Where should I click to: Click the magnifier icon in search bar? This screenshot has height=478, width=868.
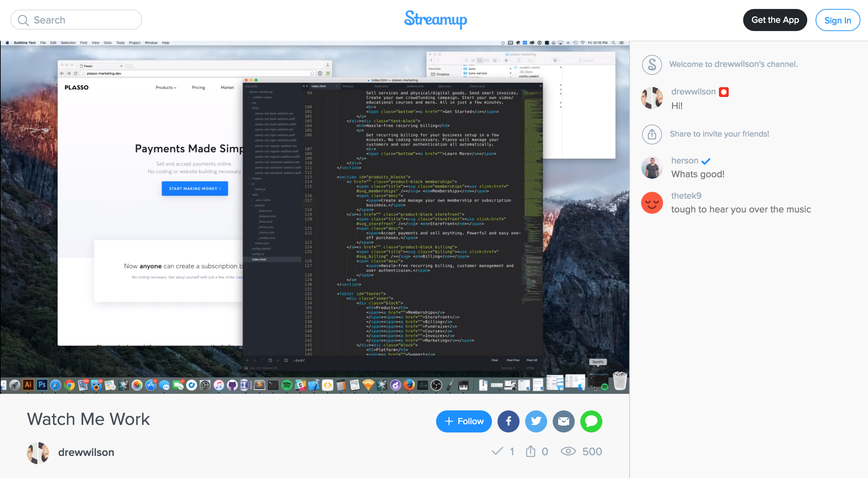click(x=23, y=20)
